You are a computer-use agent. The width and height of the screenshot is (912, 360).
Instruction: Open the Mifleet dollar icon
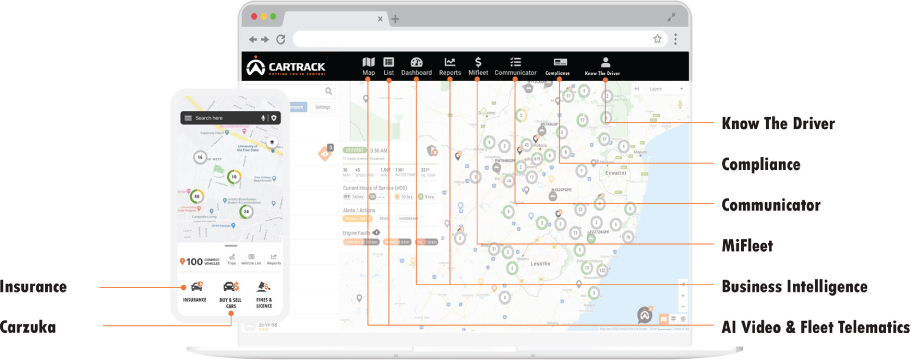[478, 62]
